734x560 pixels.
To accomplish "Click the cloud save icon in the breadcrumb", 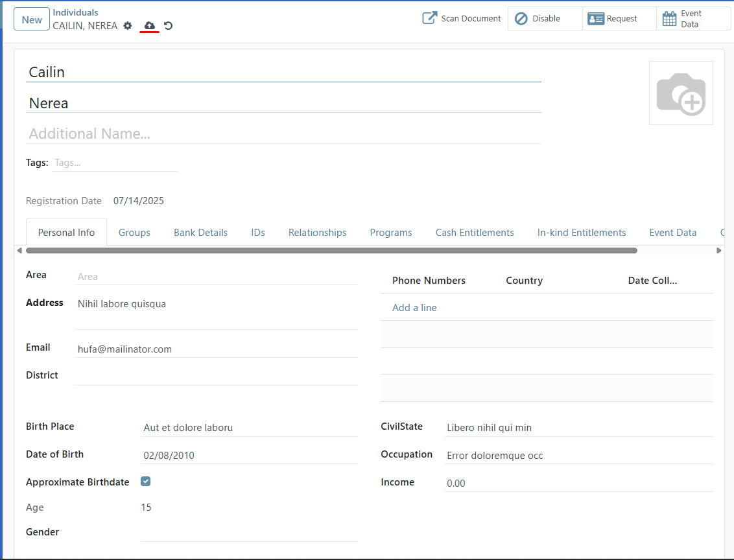I will (x=149, y=25).
